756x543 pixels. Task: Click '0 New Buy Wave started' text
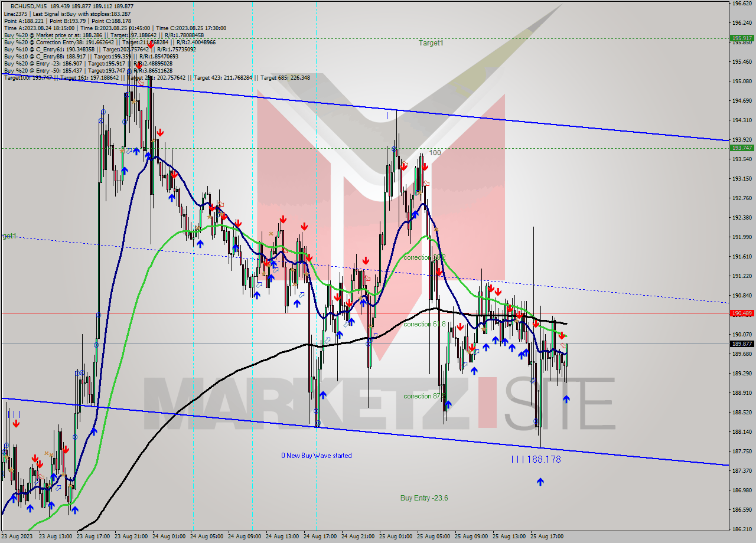coord(317,456)
